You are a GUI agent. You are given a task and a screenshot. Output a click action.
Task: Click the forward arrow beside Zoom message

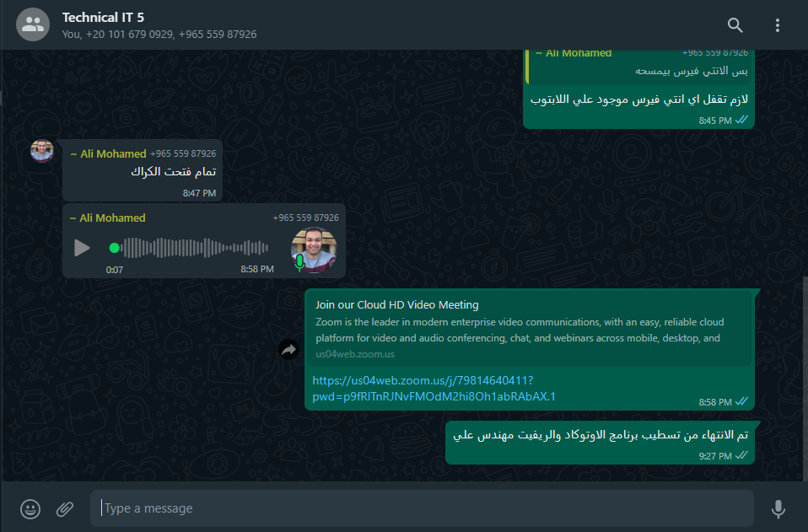[289, 350]
